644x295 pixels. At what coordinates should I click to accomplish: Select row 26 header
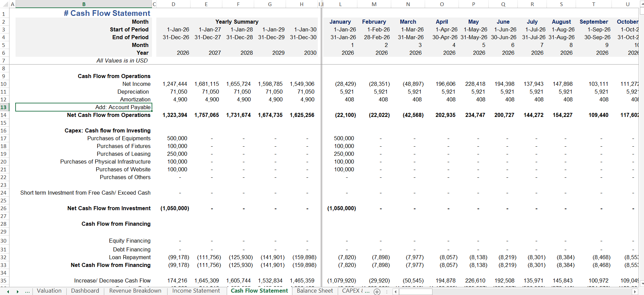tap(4, 208)
